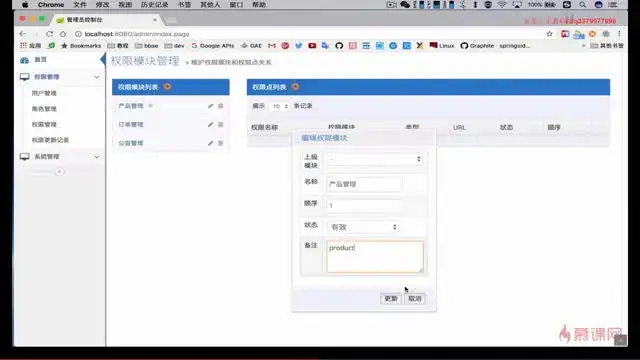Image resolution: width=640 pixels, height=360 pixels.
Task: Click the 更新 button in dialog
Action: click(x=391, y=299)
